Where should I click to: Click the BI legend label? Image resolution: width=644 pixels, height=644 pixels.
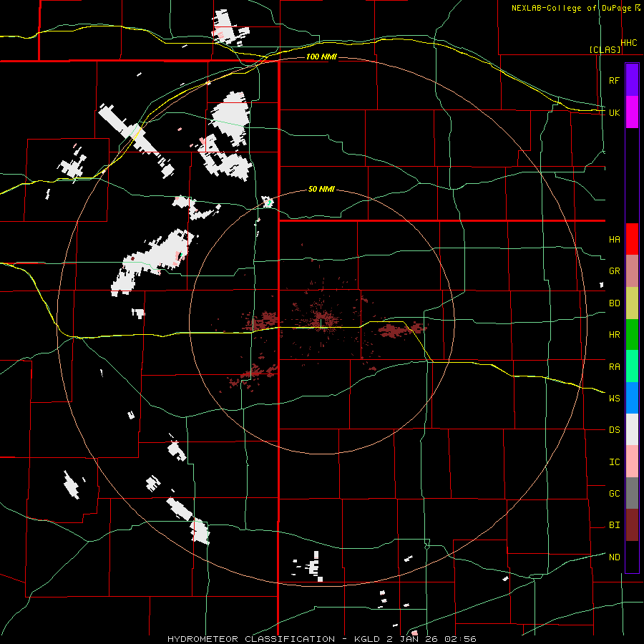pyautogui.click(x=614, y=525)
